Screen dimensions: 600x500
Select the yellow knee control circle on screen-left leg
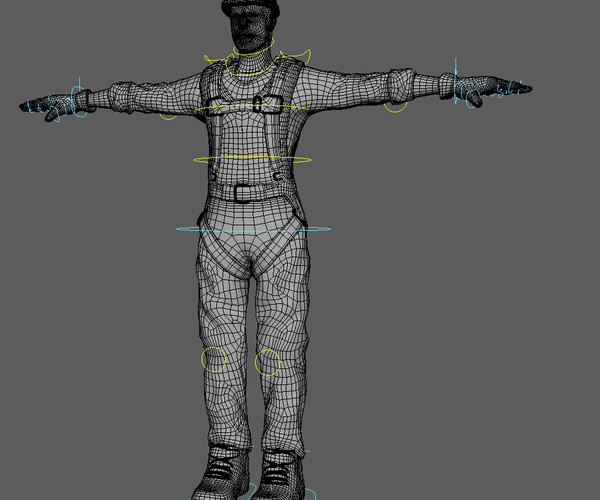point(214,360)
